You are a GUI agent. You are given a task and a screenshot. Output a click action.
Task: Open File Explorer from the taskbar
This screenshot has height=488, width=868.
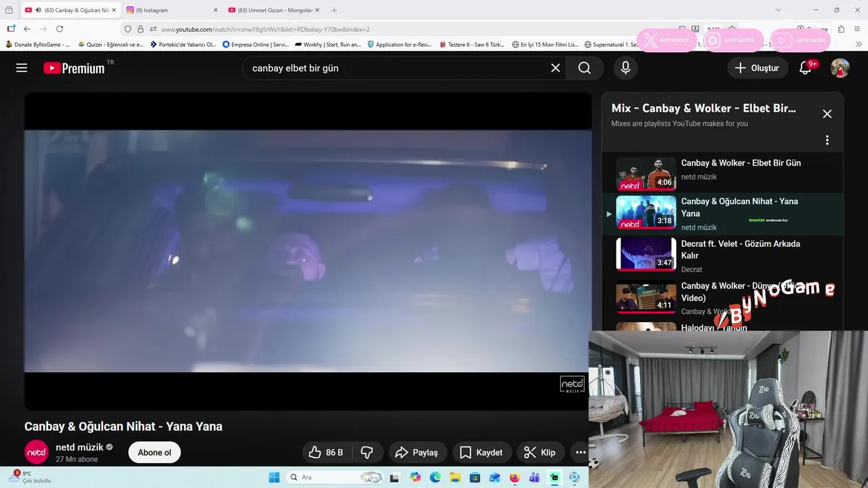point(455,477)
